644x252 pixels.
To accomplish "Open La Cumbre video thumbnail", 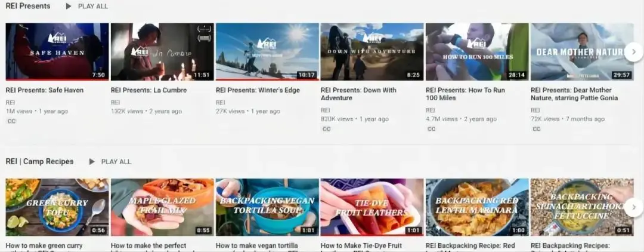I will [x=162, y=52].
